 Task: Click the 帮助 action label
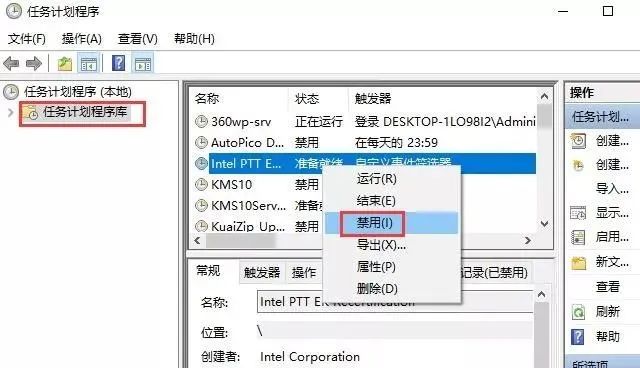[x=607, y=337]
